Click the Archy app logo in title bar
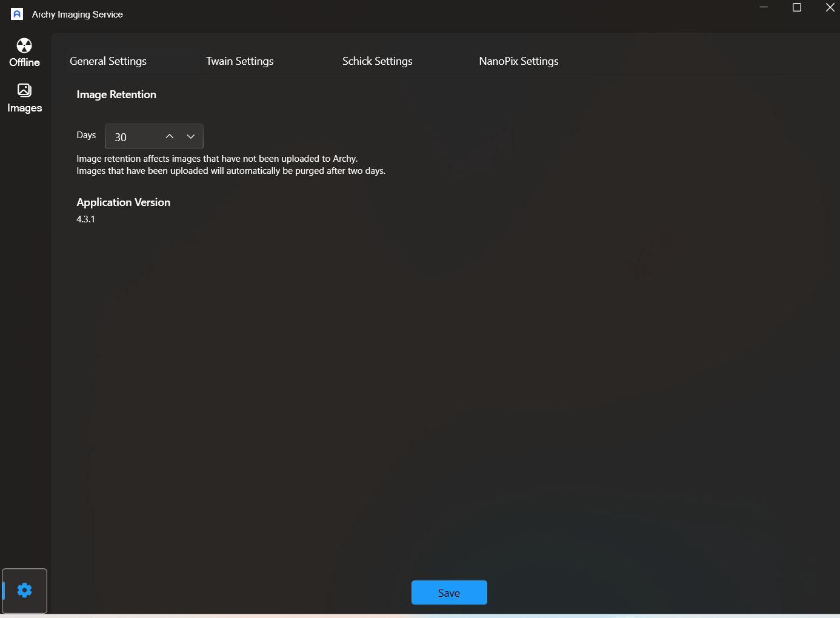The image size is (840, 618). coord(17,14)
